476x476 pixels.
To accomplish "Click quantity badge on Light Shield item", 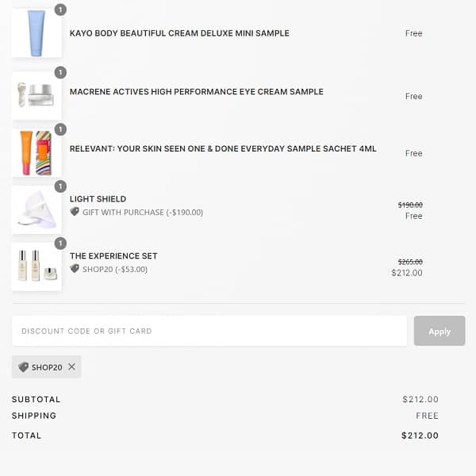I will [61, 186].
